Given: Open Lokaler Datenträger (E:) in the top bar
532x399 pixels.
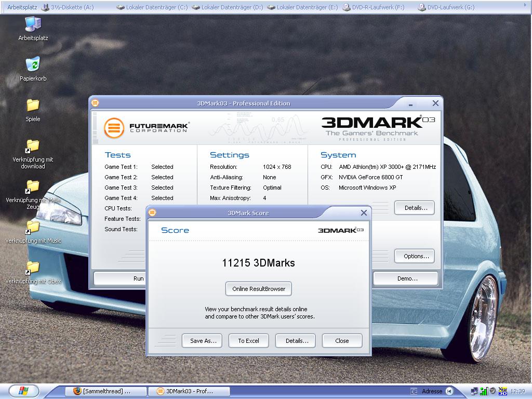Looking at the screenshot, I should 302,7.
